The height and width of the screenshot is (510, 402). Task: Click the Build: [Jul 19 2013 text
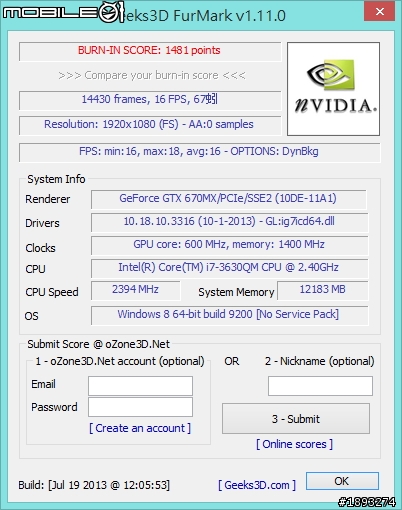pos(94,485)
